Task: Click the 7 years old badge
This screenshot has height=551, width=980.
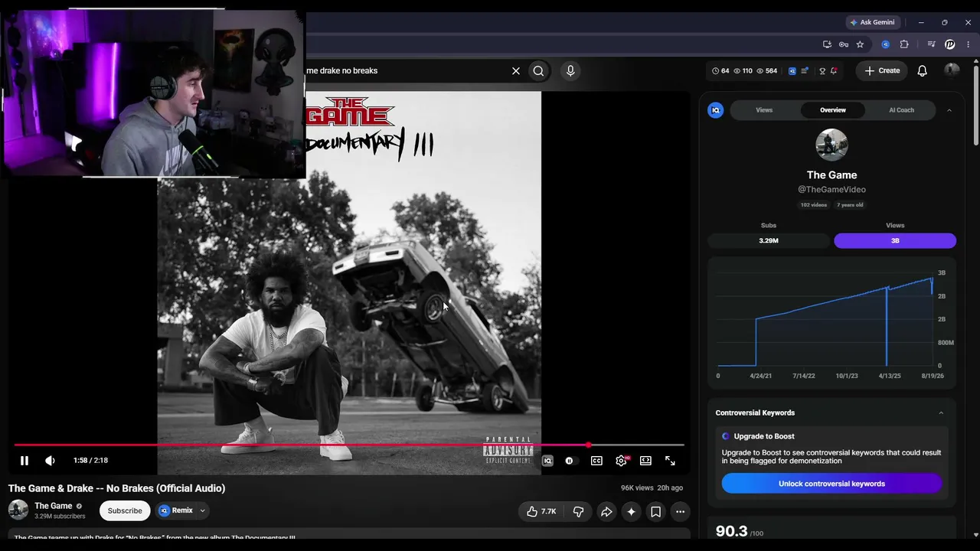Action: click(x=850, y=205)
